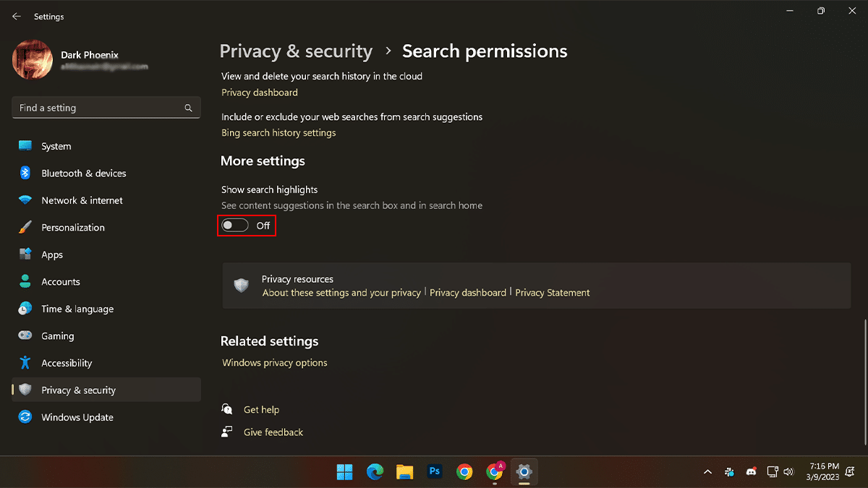This screenshot has height=488, width=868.
Task: Toggle the Show search highlights switch
Action: (x=235, y=226)
